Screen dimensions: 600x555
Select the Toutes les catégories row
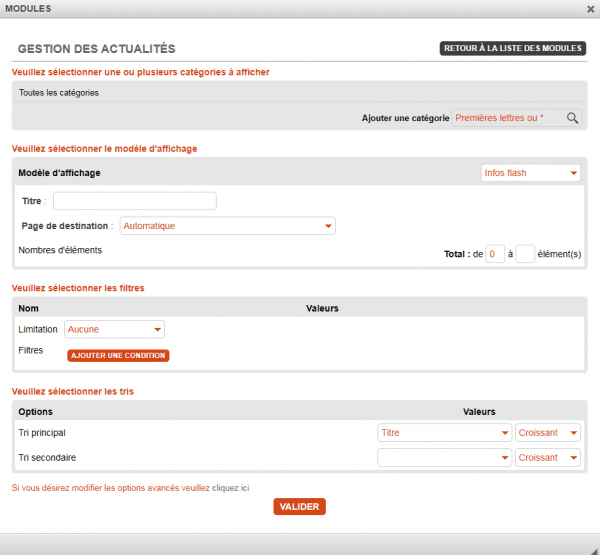coord(59,93)
